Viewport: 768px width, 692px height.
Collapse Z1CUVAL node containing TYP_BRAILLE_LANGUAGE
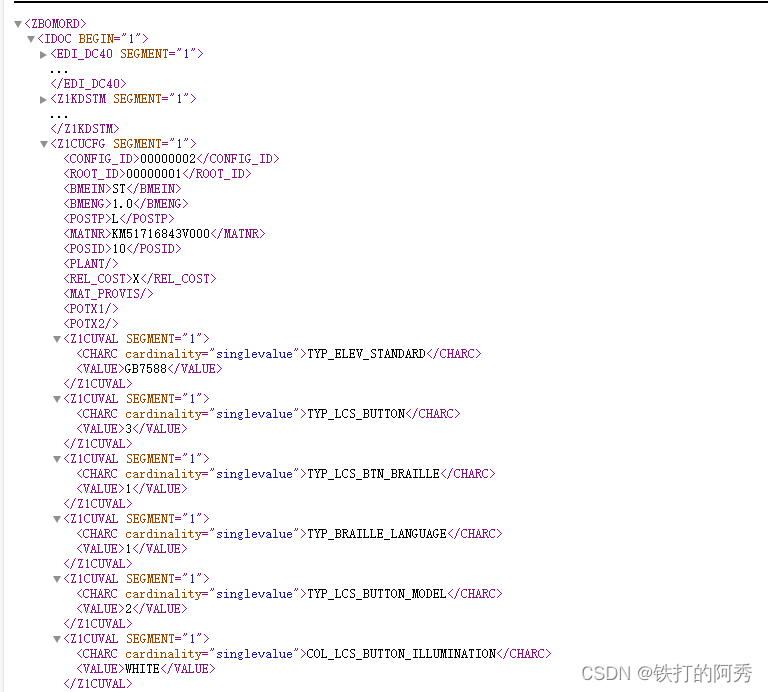57,519
